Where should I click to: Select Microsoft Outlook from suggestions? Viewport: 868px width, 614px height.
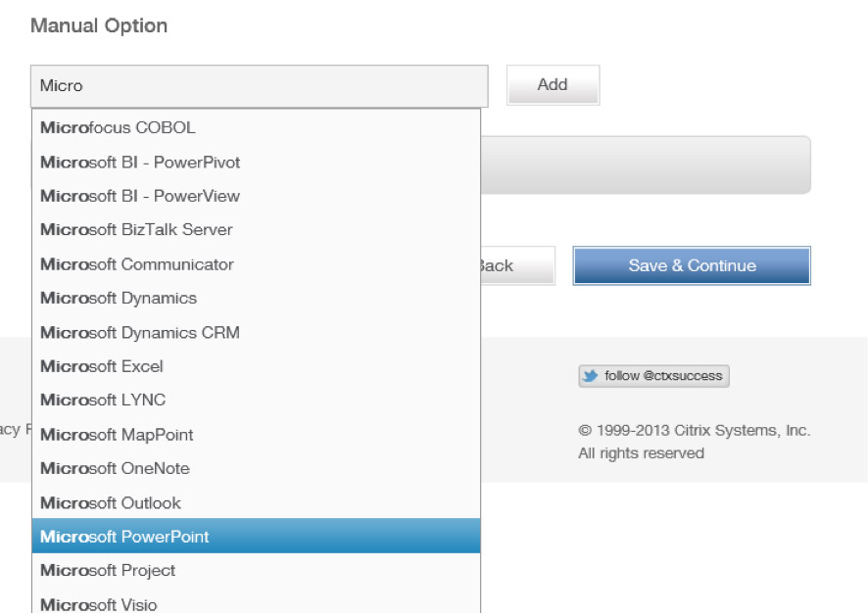257,502
